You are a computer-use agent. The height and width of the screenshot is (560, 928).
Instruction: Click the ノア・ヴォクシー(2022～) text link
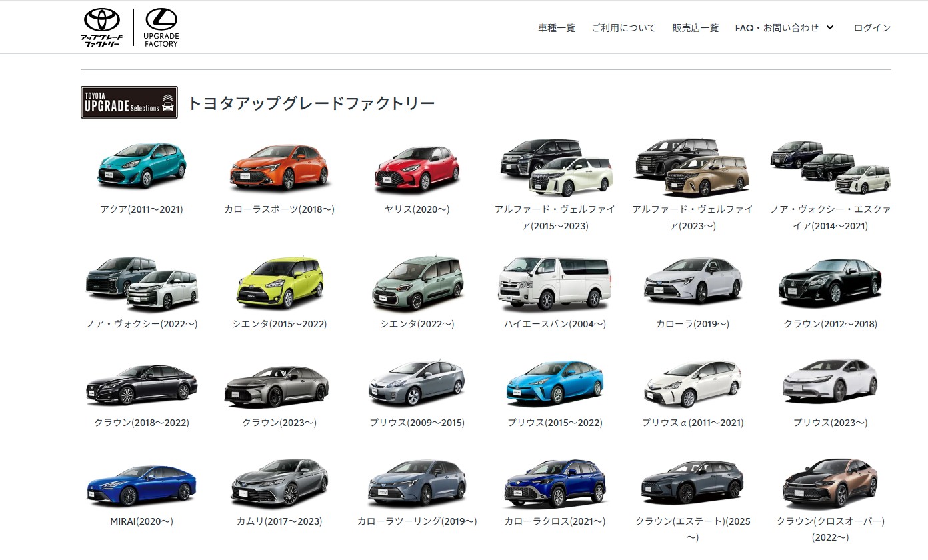[x=142, y=324]
